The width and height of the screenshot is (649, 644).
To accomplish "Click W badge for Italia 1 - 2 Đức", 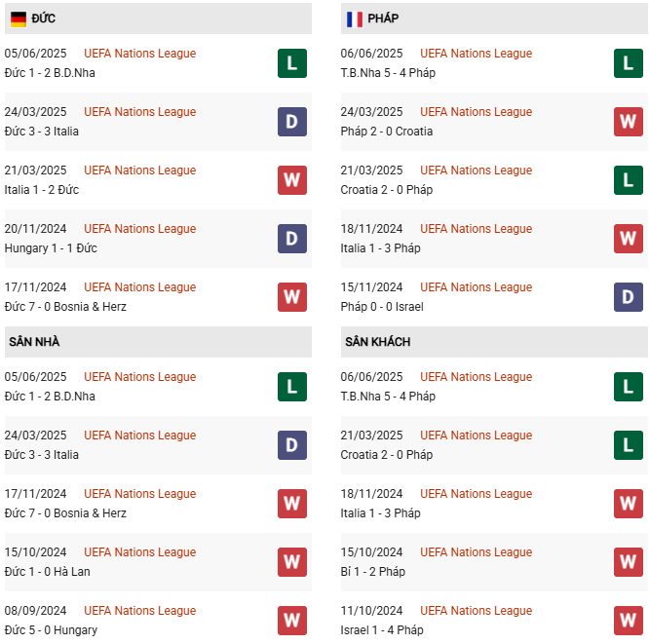I will 292,180.
